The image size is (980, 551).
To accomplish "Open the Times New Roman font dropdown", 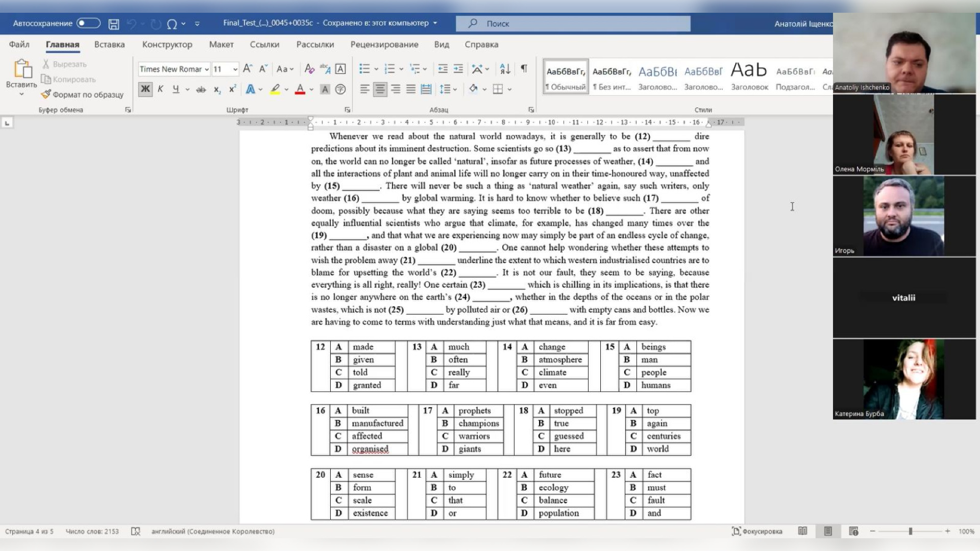I will click(x=207, y=69).
